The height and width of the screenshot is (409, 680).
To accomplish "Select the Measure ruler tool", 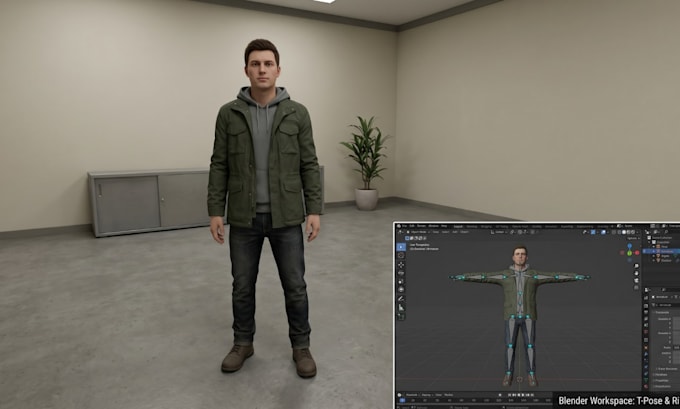I will coord(401,307).
